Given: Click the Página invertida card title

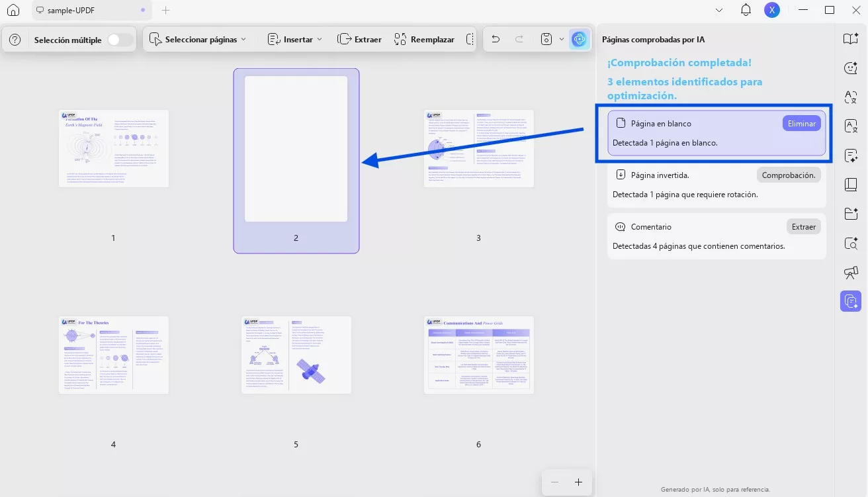Looking at the screenshot, I should (x=660, y=175).
